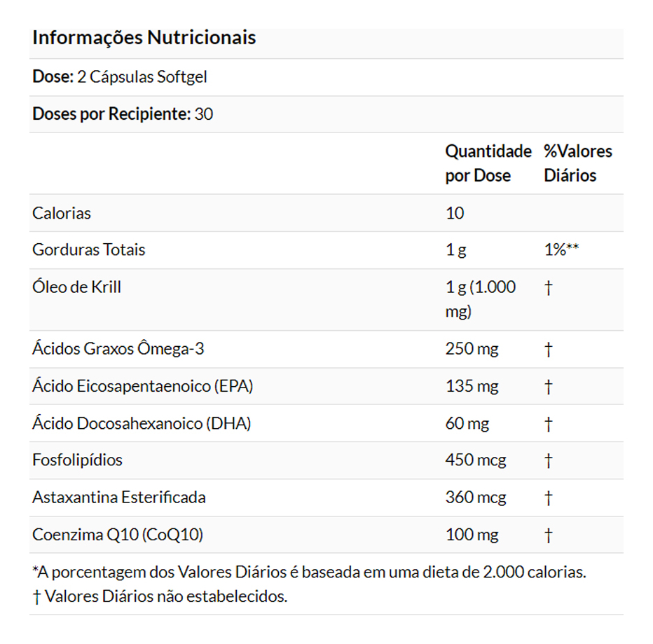The height and width of the screenshot is (644, 653).
Task: Select the Gorduras Totais row label
Action: click(89, 250)
